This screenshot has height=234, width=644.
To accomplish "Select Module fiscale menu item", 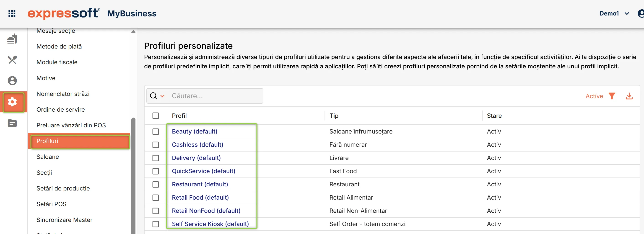I will pyautogui.click(x=57, y=62).
